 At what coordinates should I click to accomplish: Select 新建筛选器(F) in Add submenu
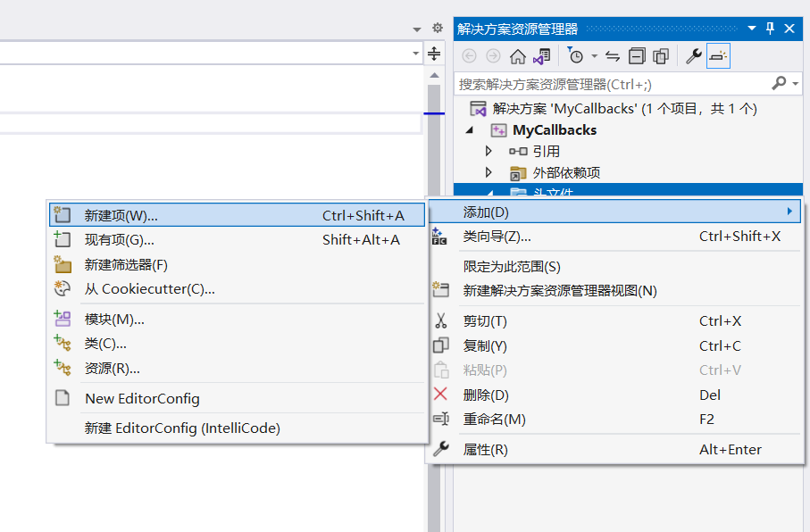point(238,265)
